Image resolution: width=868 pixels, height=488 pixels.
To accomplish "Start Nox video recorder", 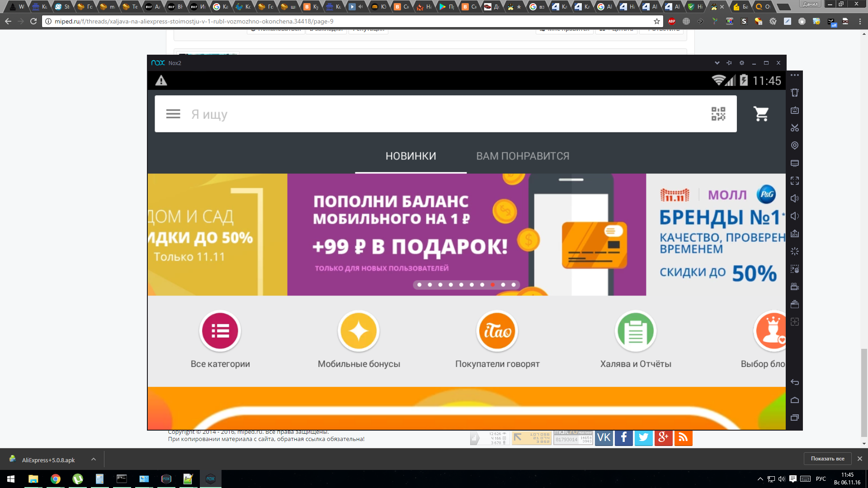I will click(x=795, y=286).
